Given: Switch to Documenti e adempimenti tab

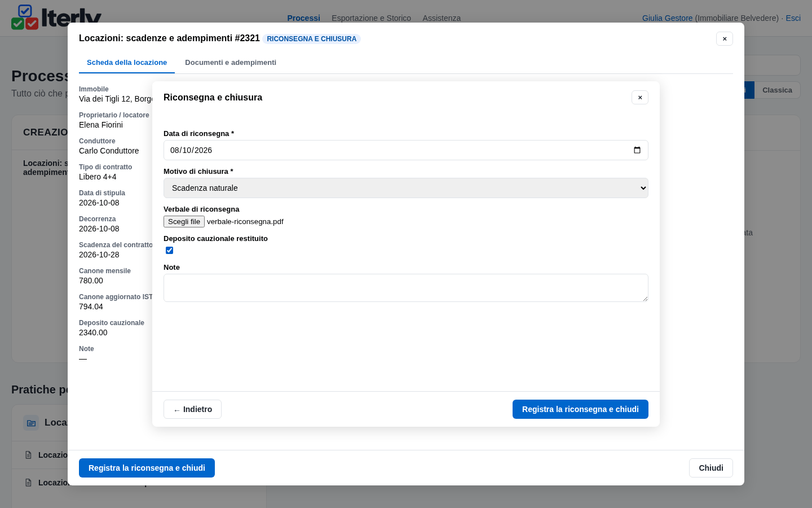Looking at the screenshot, I should pos(231,63).
